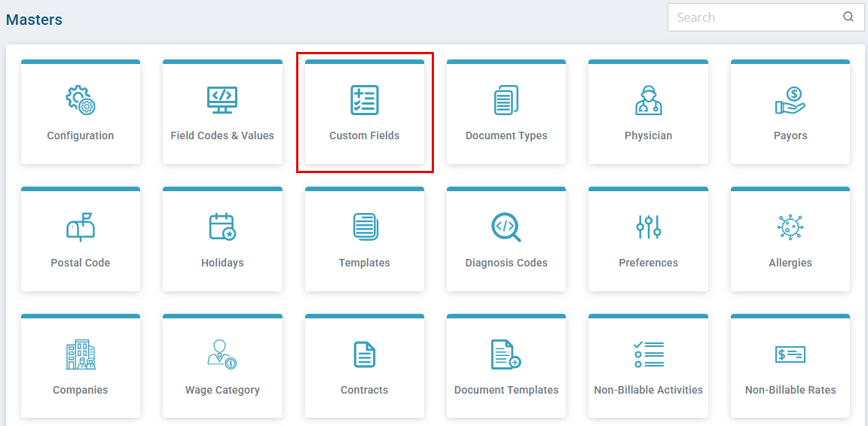Select the Custom Fields label

tap(364, 135)
